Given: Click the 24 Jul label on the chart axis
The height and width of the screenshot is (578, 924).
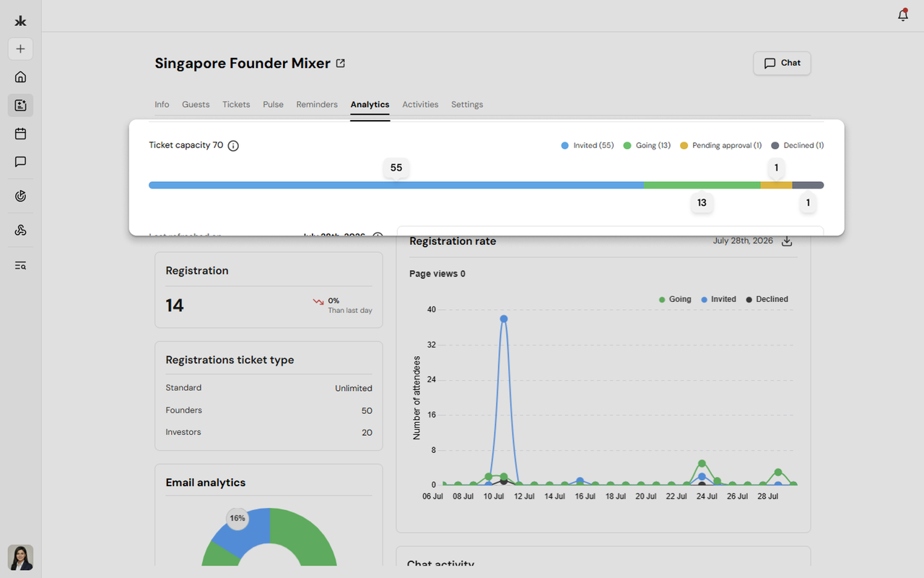Looking at the screenshot, I should [707, 496].
